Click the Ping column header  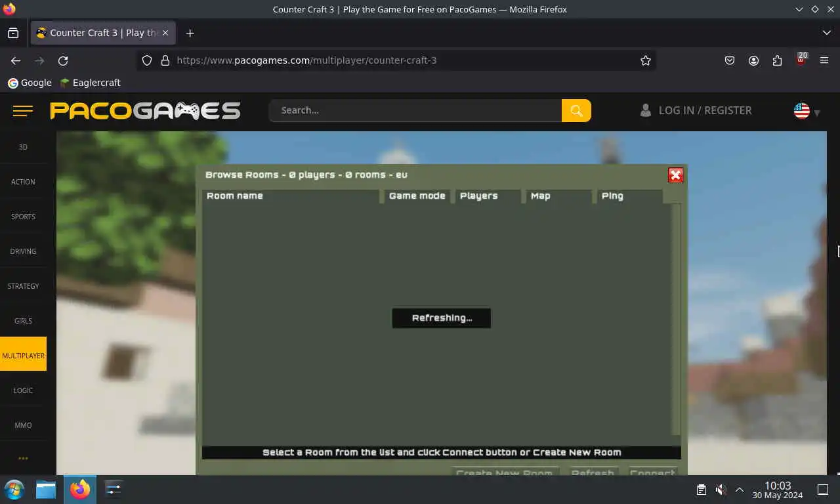click(629, 196)
